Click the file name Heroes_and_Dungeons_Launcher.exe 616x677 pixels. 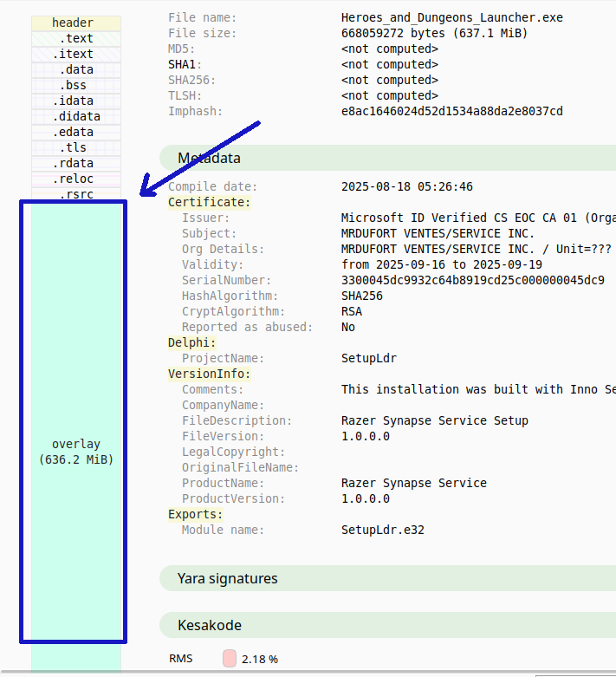coord(452,17)
